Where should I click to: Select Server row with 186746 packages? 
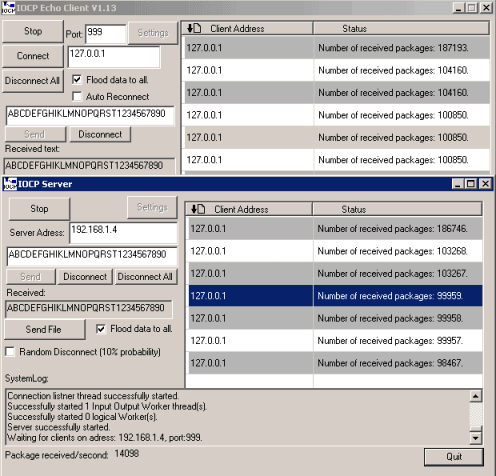(x=335, y=229)
